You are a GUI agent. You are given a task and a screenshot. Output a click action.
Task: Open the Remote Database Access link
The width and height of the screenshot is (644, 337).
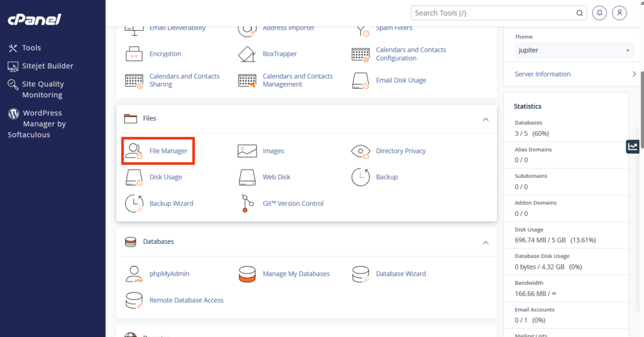[x=186, y=301]
